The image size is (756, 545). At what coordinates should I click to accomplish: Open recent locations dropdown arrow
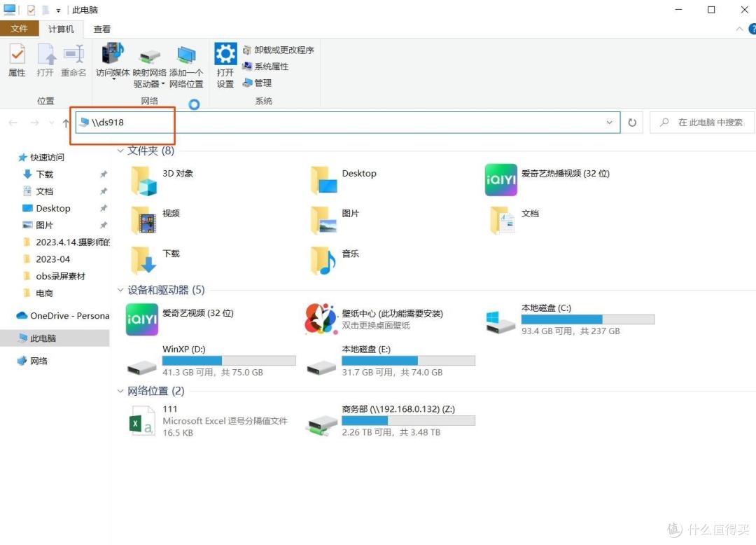pyautogui.click(x=52, y=123)
